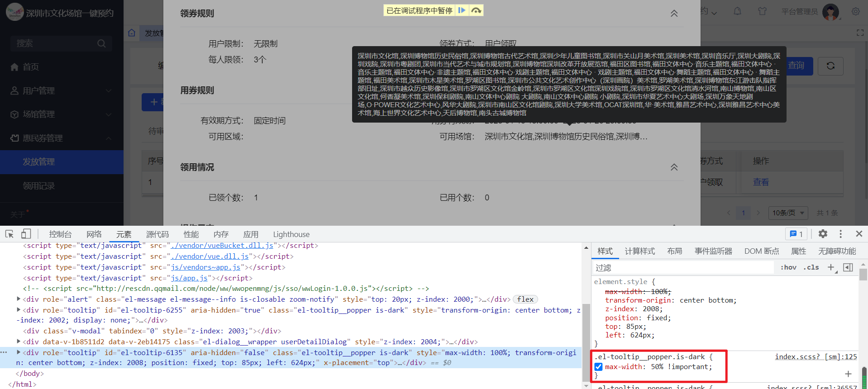The width and height of the screenshot is (868, 389).
Task: Expand el-tooltip-6255 div node
Action: pos(19,310)
